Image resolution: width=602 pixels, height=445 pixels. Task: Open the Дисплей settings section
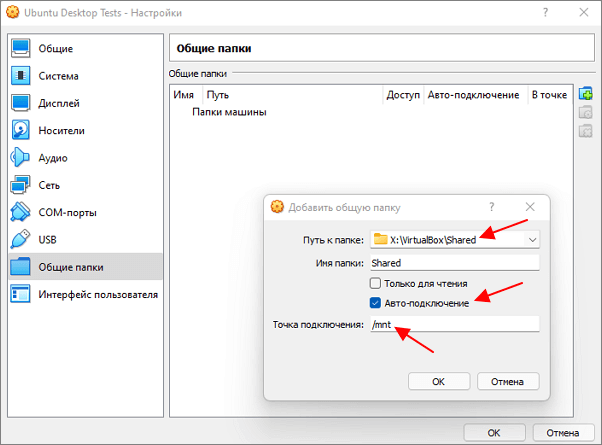[85, 103]
